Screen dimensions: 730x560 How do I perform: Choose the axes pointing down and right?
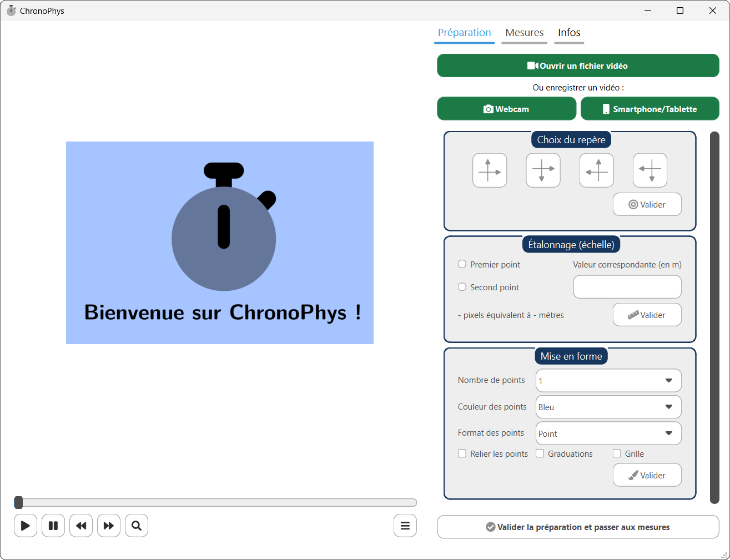tap(543, 170)
